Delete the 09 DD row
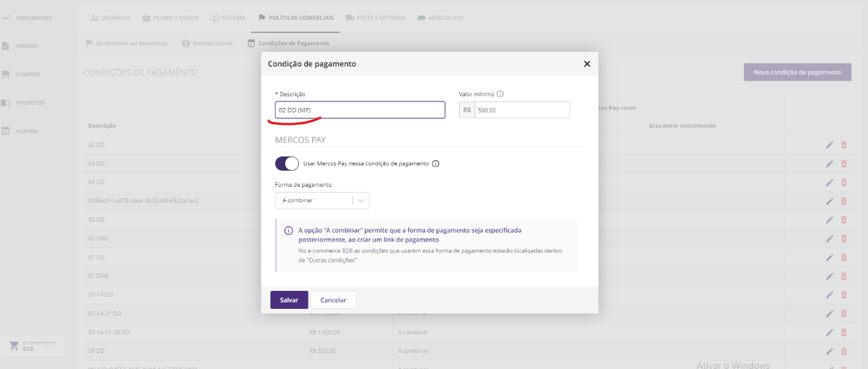The height and width of the screenshot is (369, 868). (x=843, y=351)
